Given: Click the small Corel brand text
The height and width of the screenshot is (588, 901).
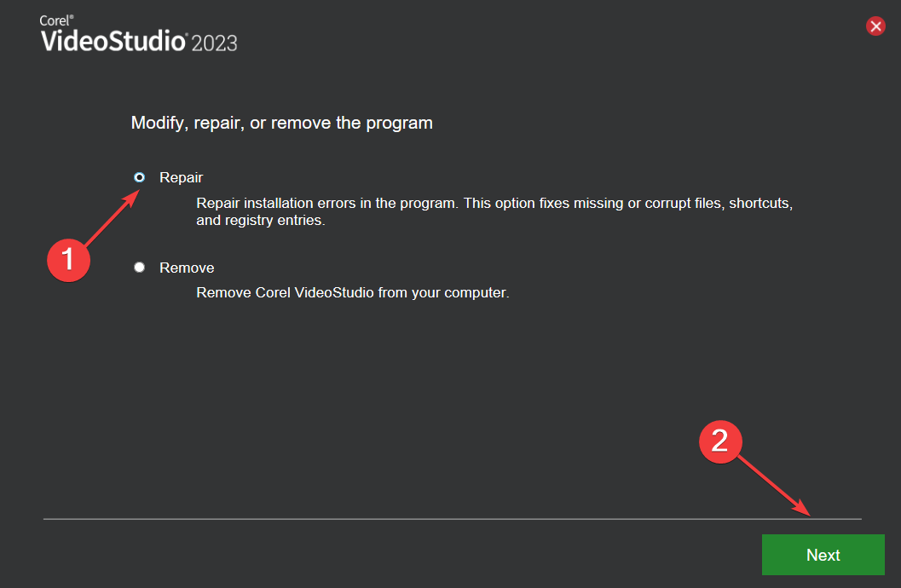Looking at the screenshot, I should (x=53, y=20).
